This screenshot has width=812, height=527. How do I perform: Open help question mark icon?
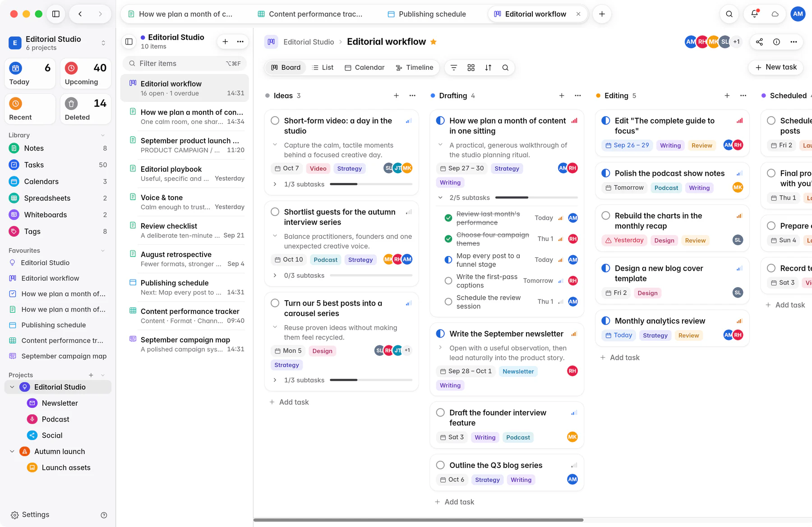pyautogui.click(x=104, y=515)
